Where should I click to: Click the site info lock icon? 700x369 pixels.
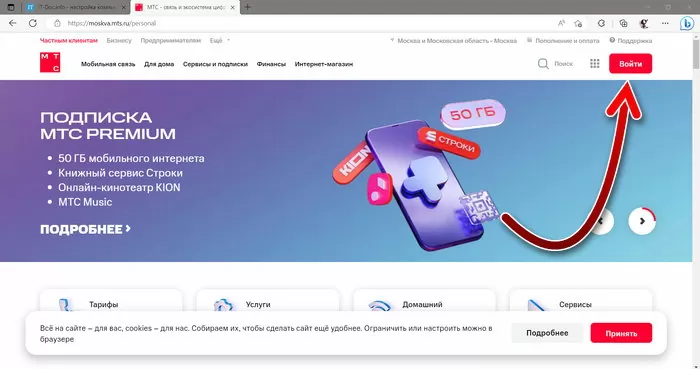coord(57,23)
